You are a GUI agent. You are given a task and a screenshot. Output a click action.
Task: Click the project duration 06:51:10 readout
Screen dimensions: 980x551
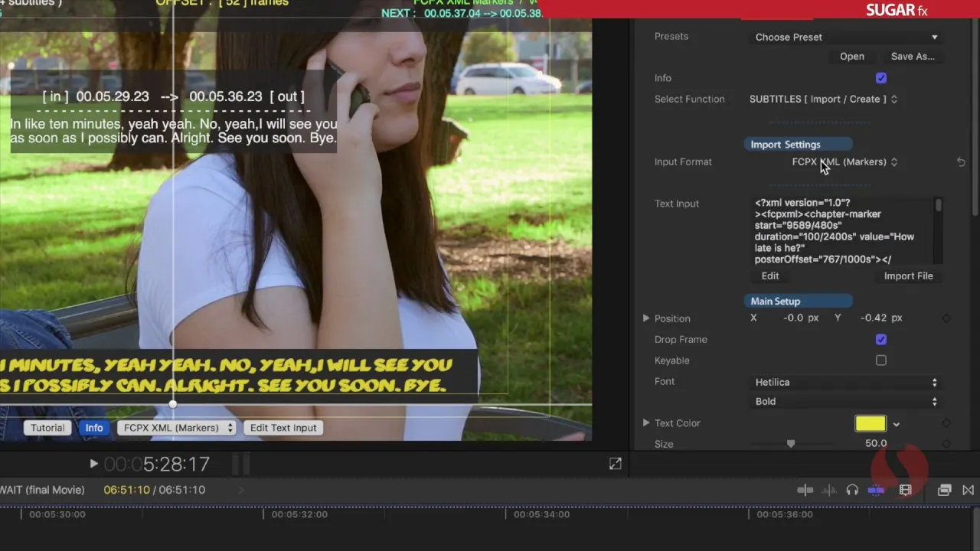pyautogui.click(x=182, y=490)
